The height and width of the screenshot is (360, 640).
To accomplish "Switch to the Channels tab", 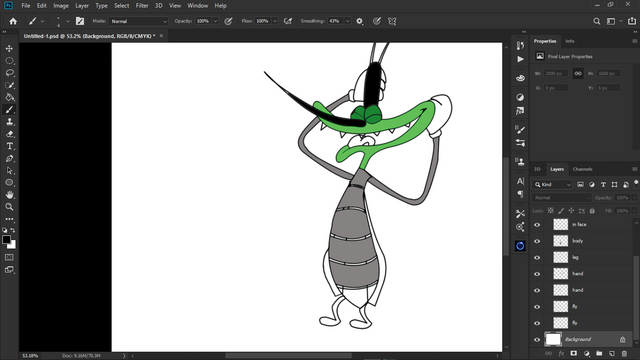I will (x=582, y=169).
